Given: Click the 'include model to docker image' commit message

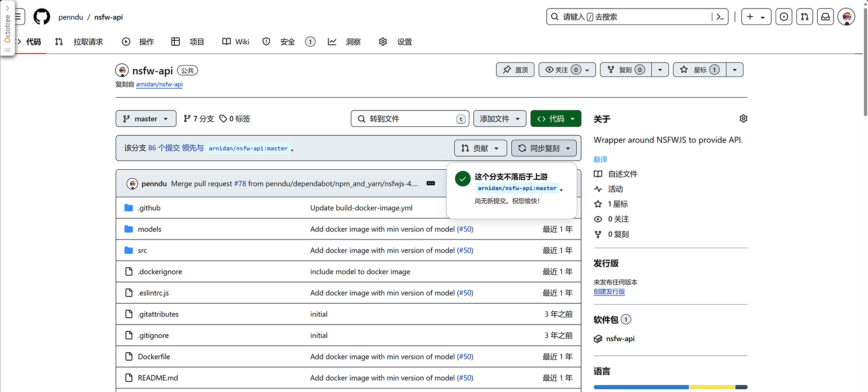Looking at the screenshot, I should pos(360,272).
